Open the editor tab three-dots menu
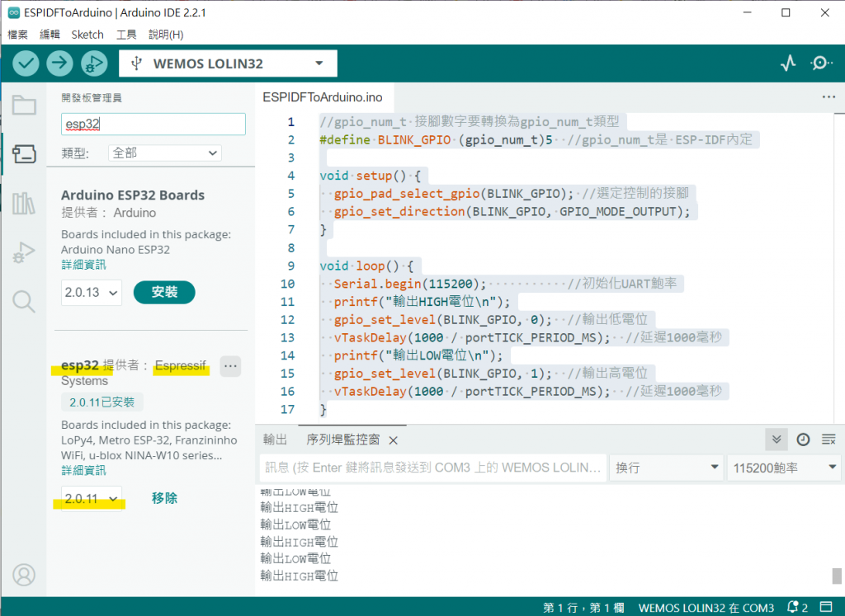 [828, 97]
